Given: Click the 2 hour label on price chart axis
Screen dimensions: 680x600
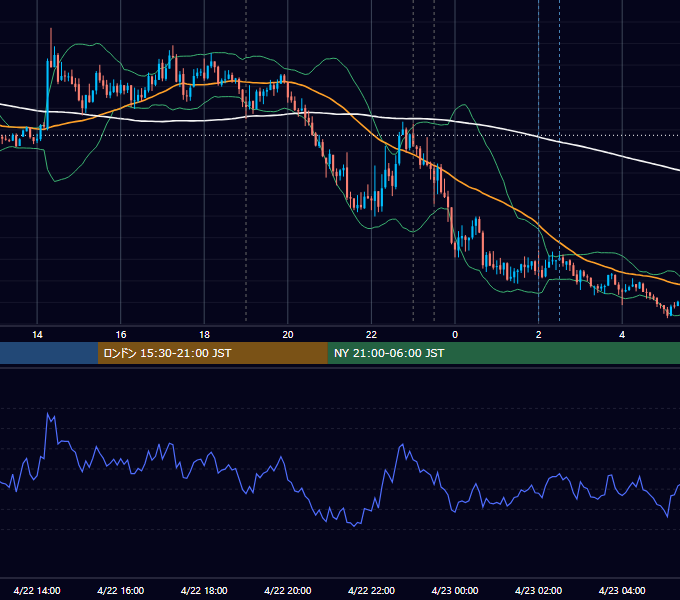Looking at the screenshot, I should click(539, 335).
